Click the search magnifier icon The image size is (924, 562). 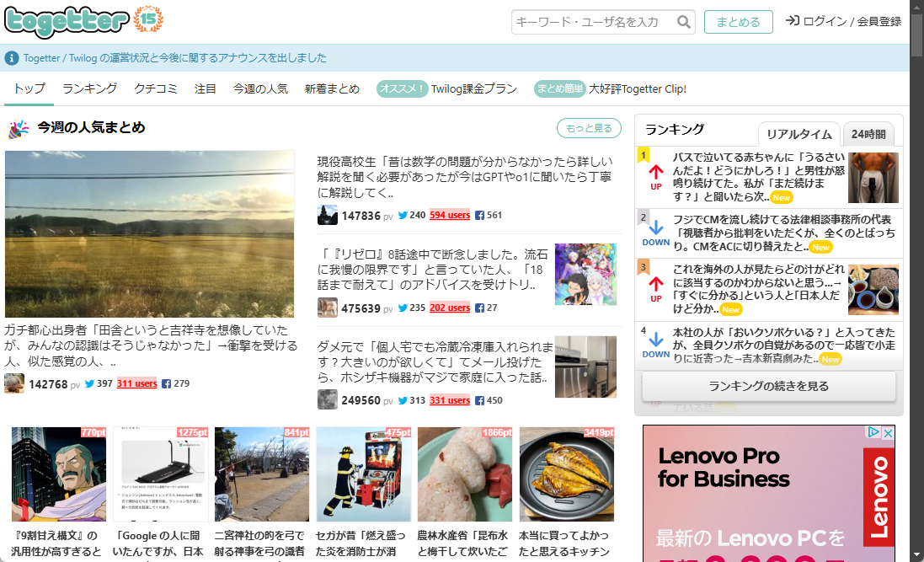tap(684, 23)
